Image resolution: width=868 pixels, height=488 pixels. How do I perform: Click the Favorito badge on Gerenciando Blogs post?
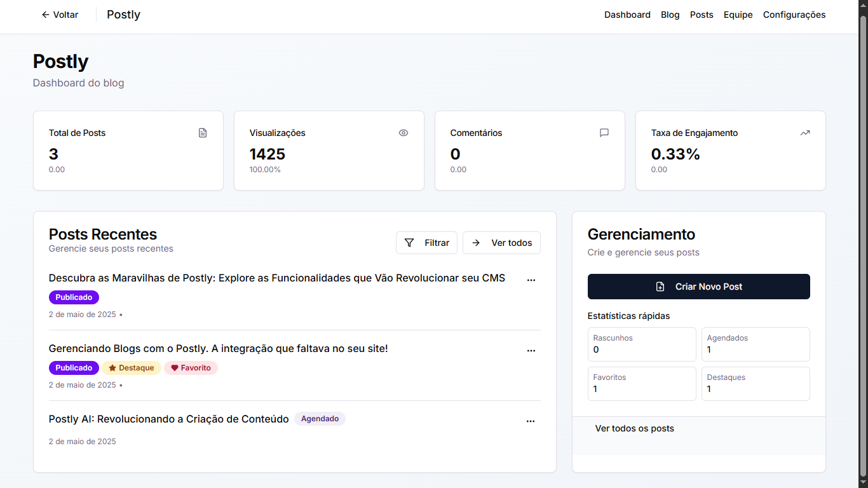[191, 368]
